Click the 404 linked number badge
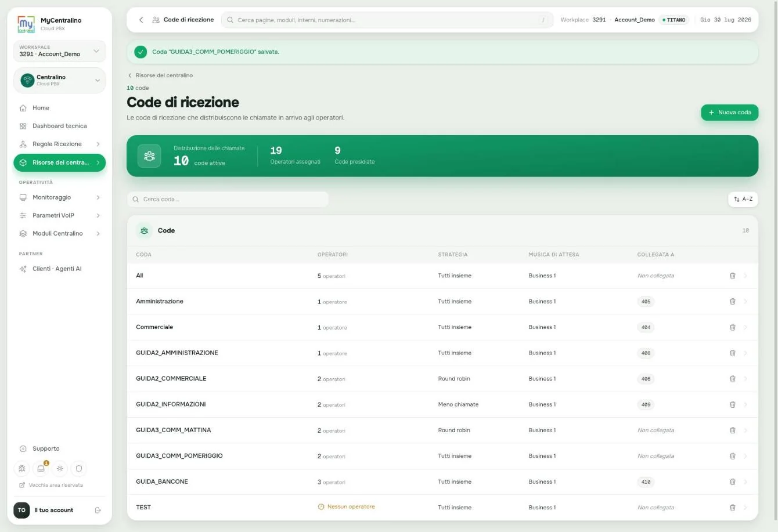The width and height of the screenshot is (778, 532). coord(646,327)
